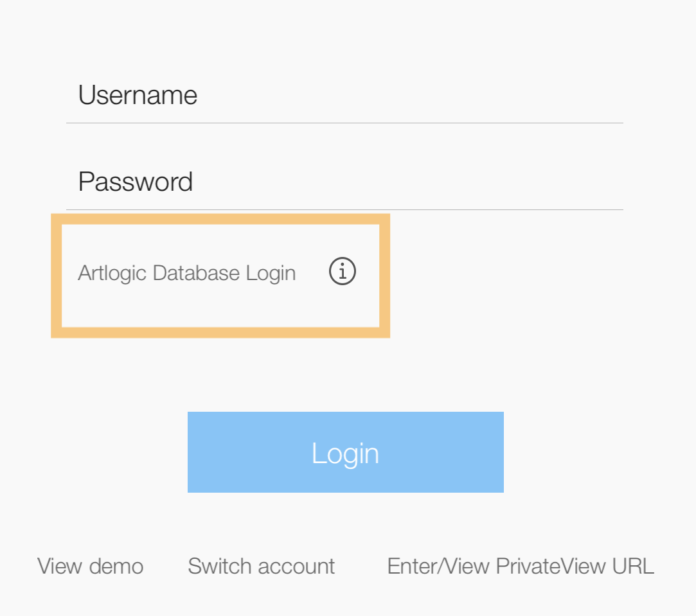Launch the demo via View demo
This screenshot has width=696, height=616.
[91, 566]
